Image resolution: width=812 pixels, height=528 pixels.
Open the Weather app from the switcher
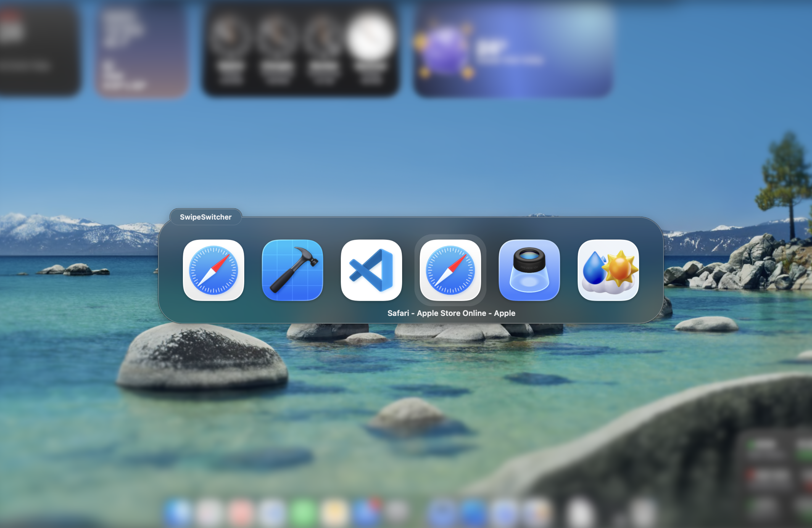pos(608,270)
